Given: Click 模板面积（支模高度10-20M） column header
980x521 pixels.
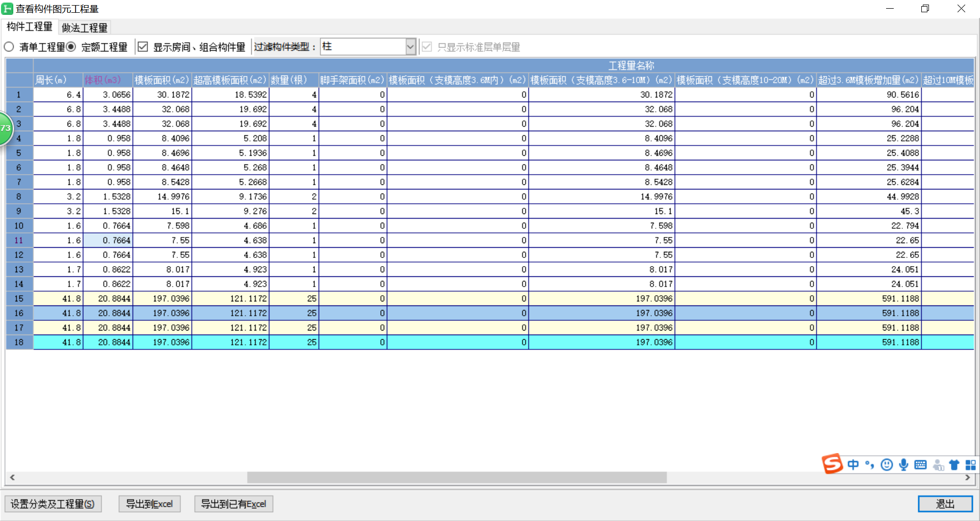Looking at the screenshot, I should click(x=746, y=80).
